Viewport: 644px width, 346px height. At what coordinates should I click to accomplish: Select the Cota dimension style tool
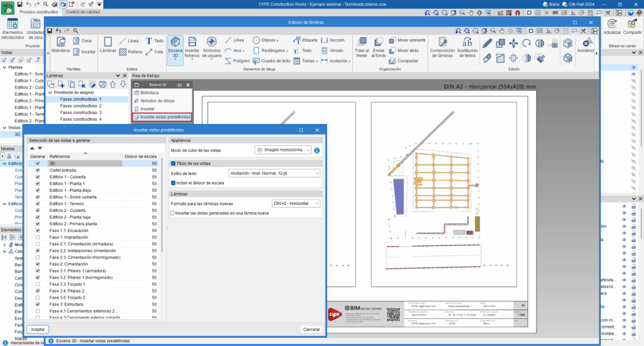click(155, 52)
